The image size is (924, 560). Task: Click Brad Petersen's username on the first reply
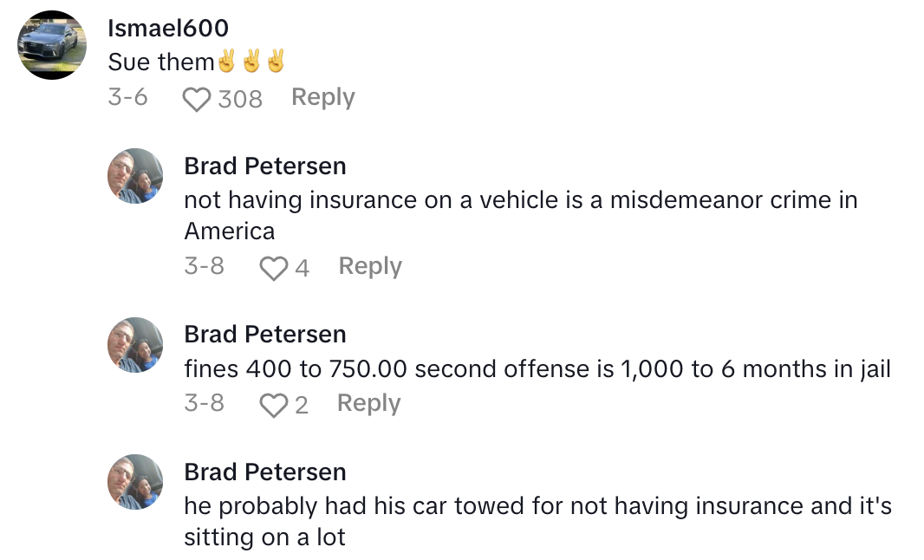264,166
